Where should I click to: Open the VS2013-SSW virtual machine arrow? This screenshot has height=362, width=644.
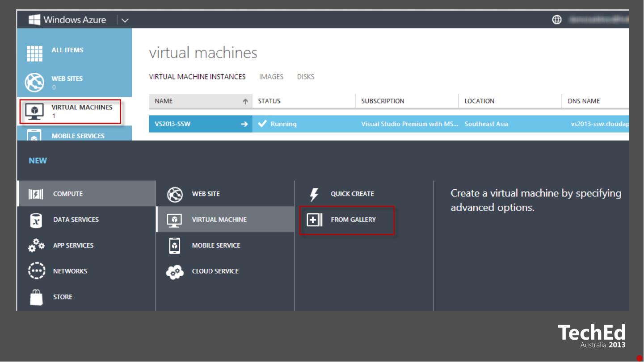pos(244,124)
